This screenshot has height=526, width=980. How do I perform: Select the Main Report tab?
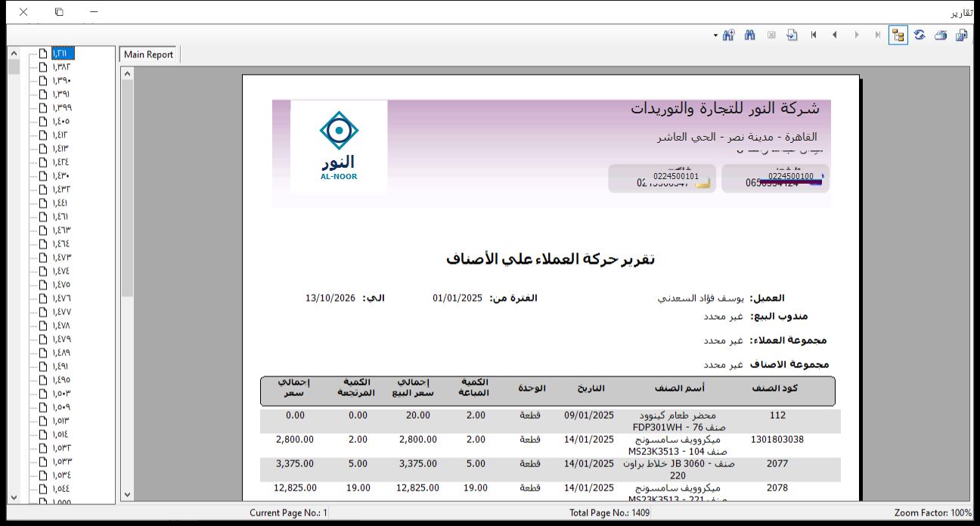point(149,54)
